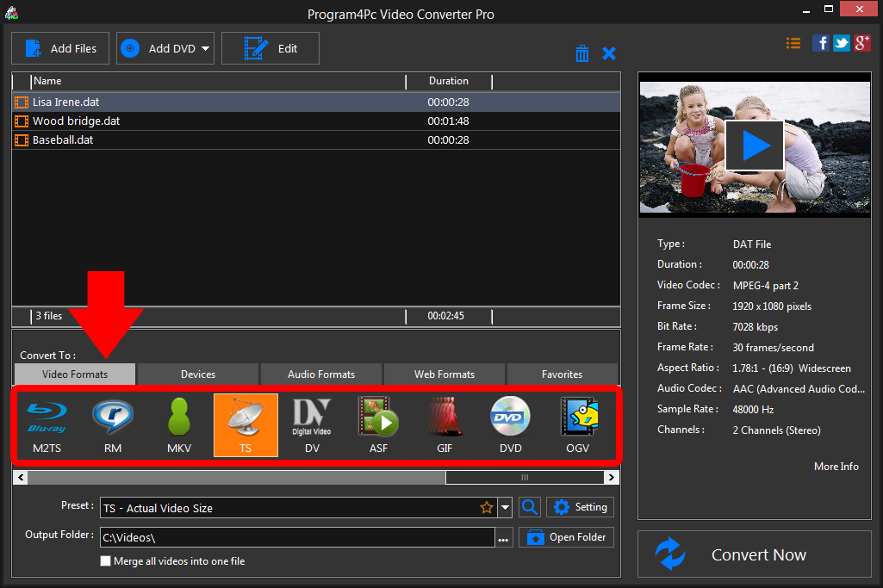Image resolution: width=883 pixels, height=588 pixels.
Task: Open the Facebook social link icon
Action: click(821, 43)
